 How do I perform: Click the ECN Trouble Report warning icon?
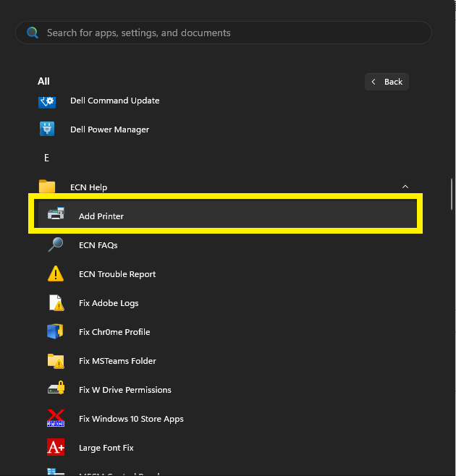click(x=56, y=273)
